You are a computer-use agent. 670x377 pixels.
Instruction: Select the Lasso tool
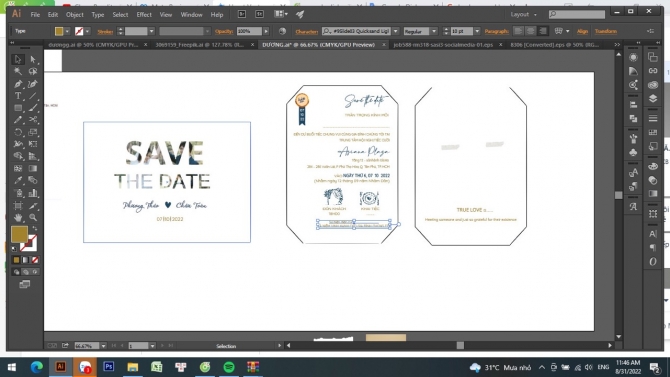pyautogui.click(x=33, y=71)
